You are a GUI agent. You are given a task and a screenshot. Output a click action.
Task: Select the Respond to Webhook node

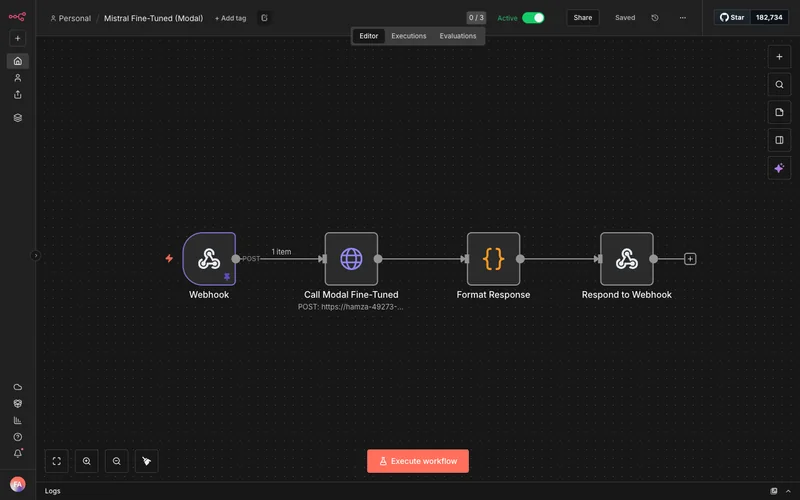coord(627,259)
